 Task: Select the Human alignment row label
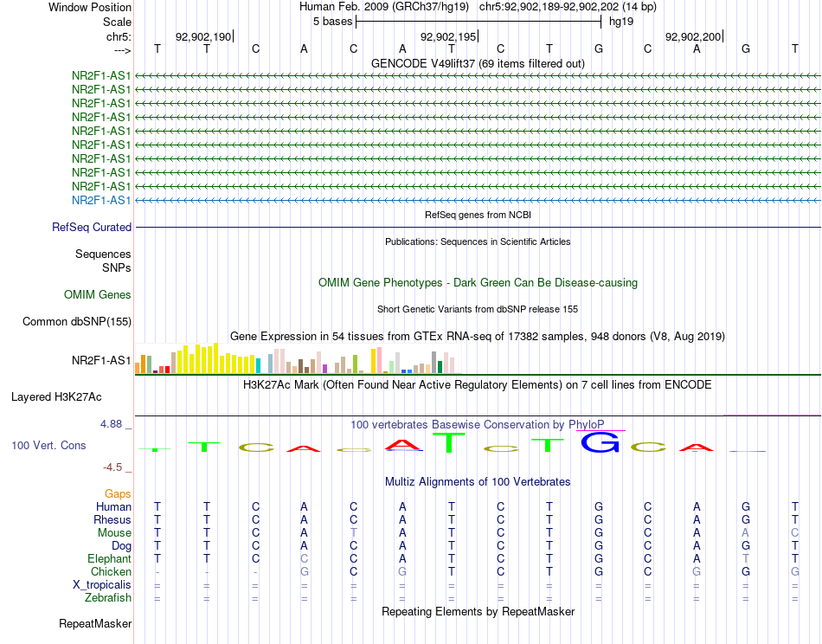point(113,506)
